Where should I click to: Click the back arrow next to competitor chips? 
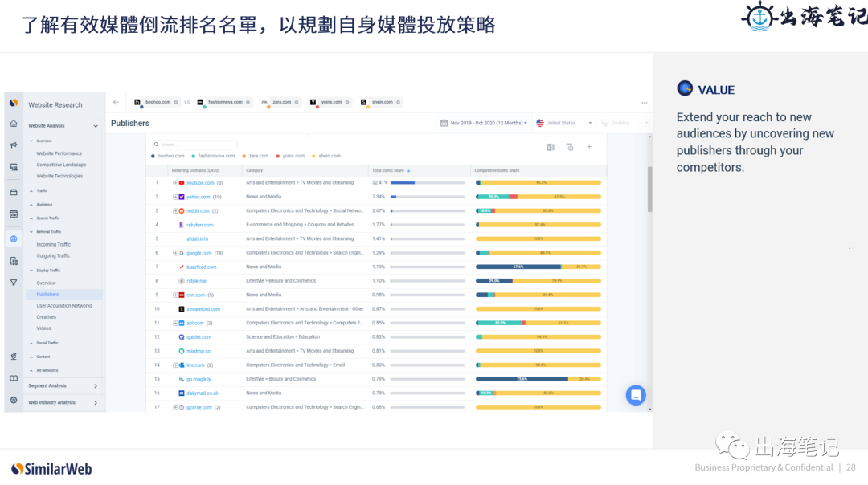[x=115, y=102]
